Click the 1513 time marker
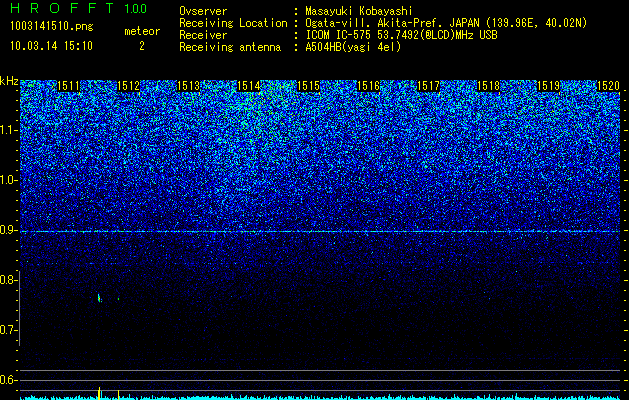 (x=188, y=86)
